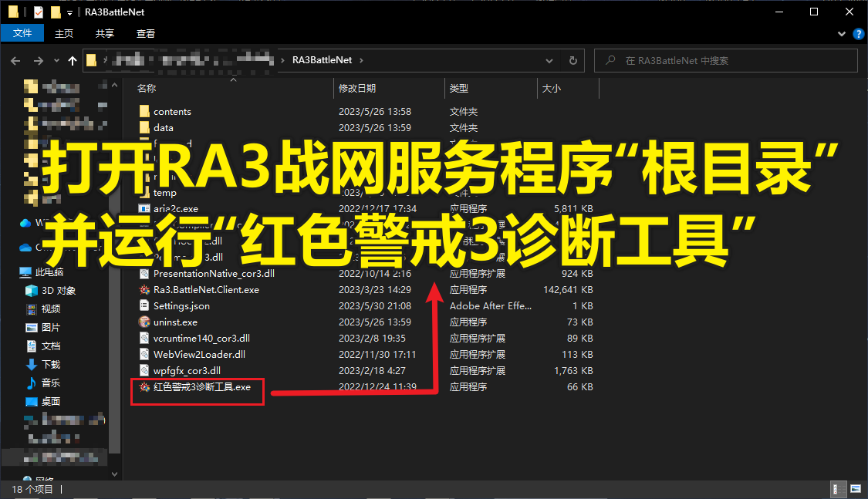The image size is (868, 499).
Task: Switch to details view icon in status bar
Action: [x=839, y=489]
